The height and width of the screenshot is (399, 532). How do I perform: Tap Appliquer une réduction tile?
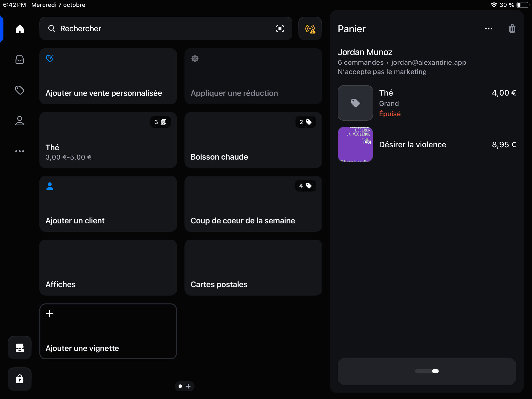pyautogui.click(x=253, y=76)
